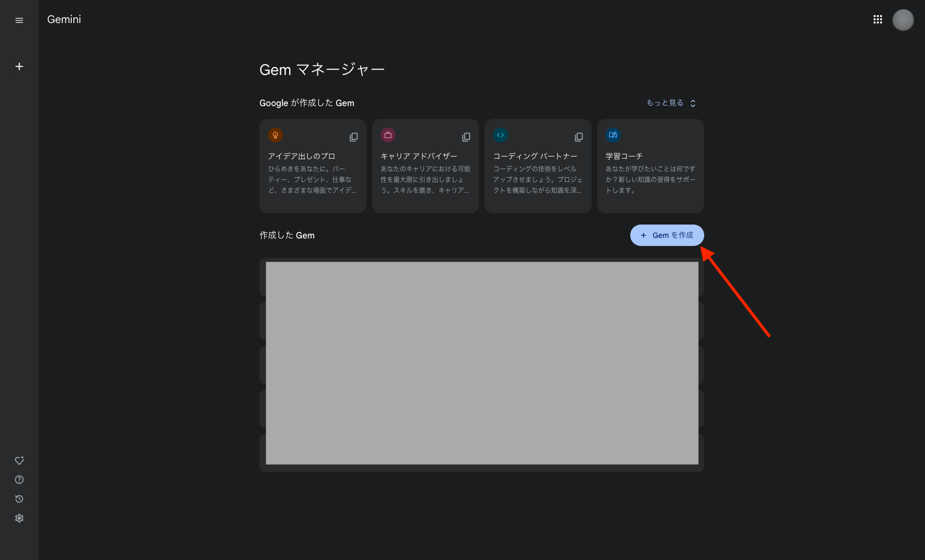Open the Google apps grid icon

point(878,19)
